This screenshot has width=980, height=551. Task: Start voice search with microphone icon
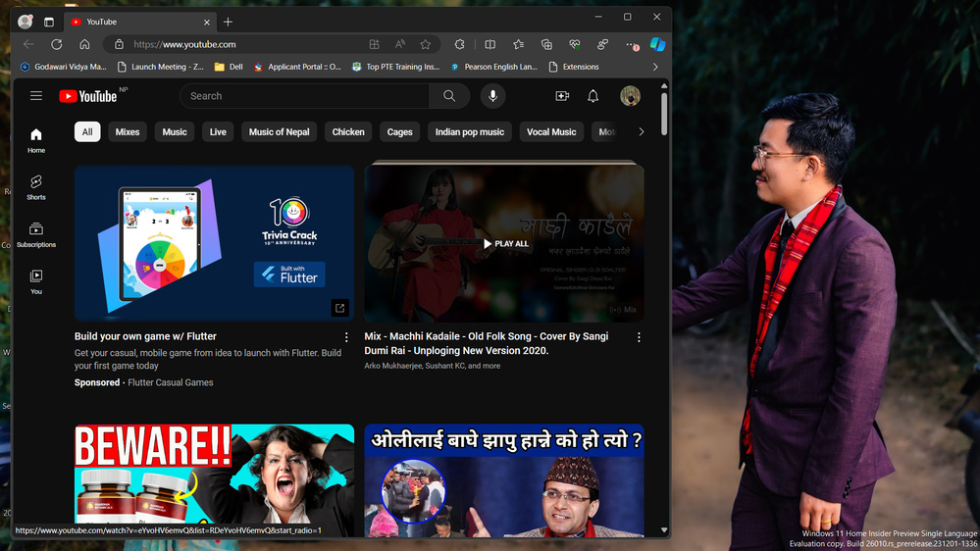point(492,95)
